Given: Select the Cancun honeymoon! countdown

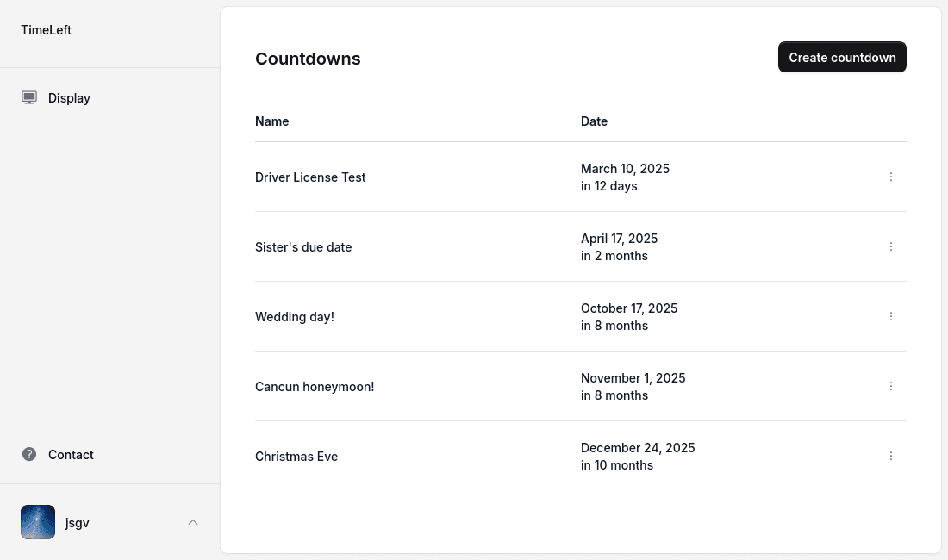Looking at the screenshot, I should [x=315, y=387].
